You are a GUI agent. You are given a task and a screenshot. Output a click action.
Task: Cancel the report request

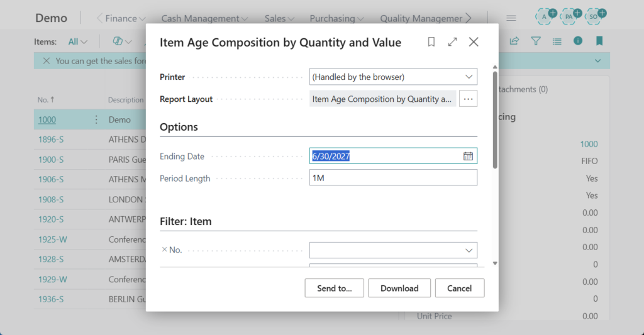(x=459, y=288)
